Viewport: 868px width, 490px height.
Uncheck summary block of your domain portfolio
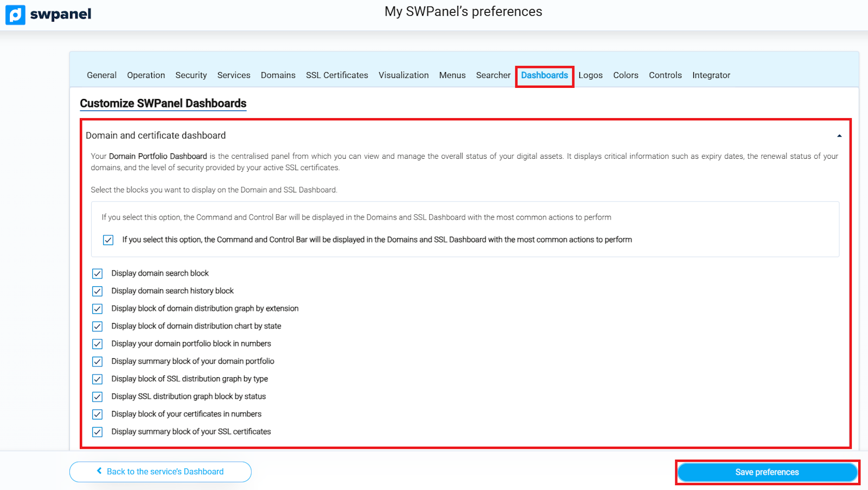pos(98,362)
